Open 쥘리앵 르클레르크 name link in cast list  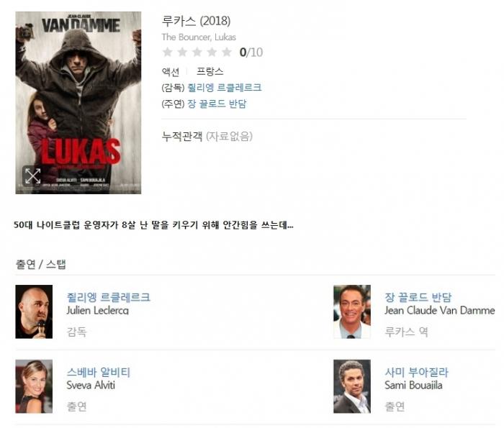pos(108,297)
